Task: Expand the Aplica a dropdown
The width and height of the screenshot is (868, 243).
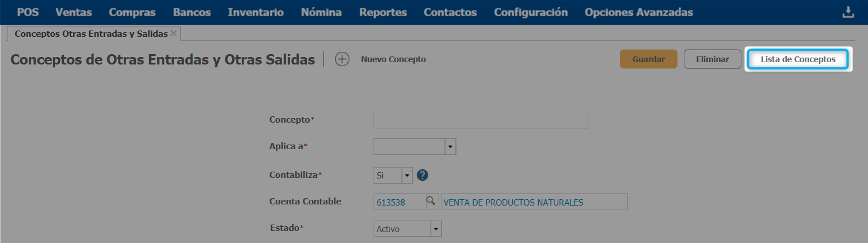Action: click(451, 147)
